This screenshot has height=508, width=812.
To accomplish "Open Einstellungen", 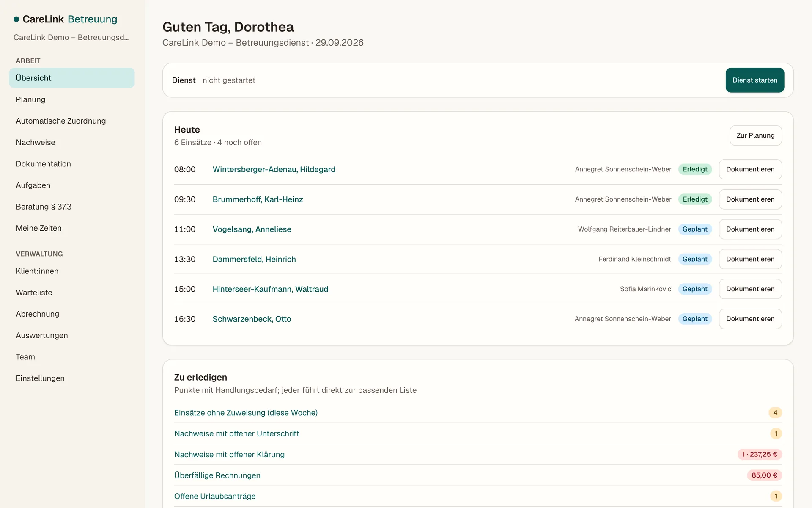I will pos(72,378).
